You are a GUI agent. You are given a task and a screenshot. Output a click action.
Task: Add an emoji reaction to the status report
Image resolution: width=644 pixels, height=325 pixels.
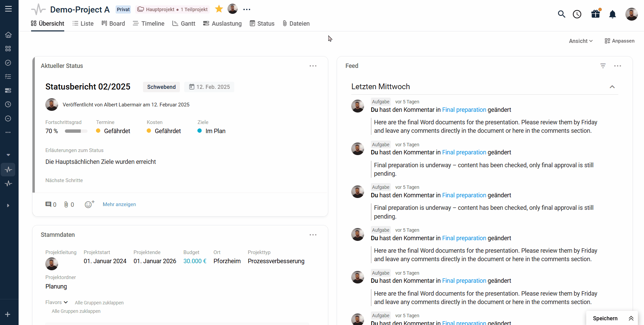coord(89,204)
